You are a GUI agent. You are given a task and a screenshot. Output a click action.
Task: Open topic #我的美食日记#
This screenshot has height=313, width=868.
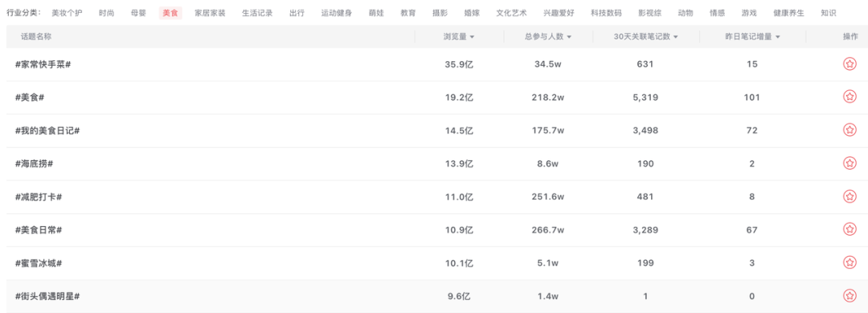(47, 130)
